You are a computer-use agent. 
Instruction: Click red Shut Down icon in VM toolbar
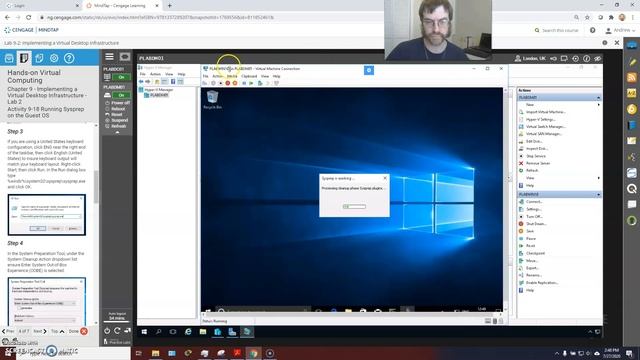228,83
